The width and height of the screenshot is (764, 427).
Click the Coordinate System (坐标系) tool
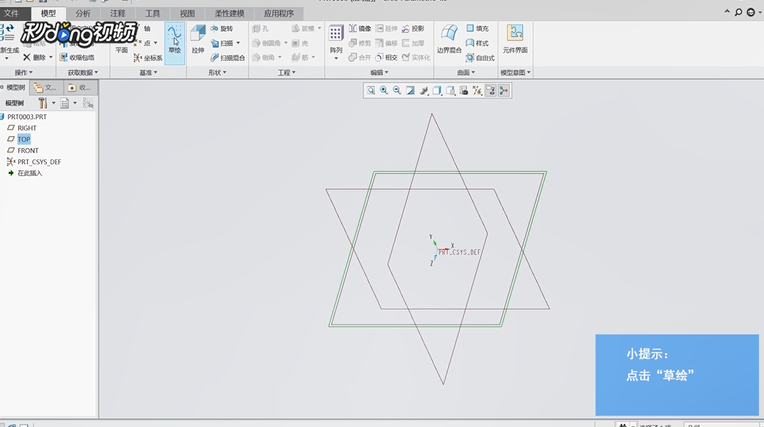148,58
